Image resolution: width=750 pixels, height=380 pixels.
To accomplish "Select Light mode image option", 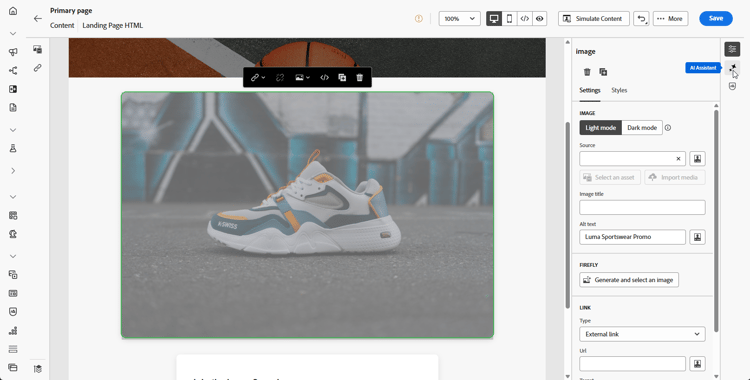I will (601, 128).
